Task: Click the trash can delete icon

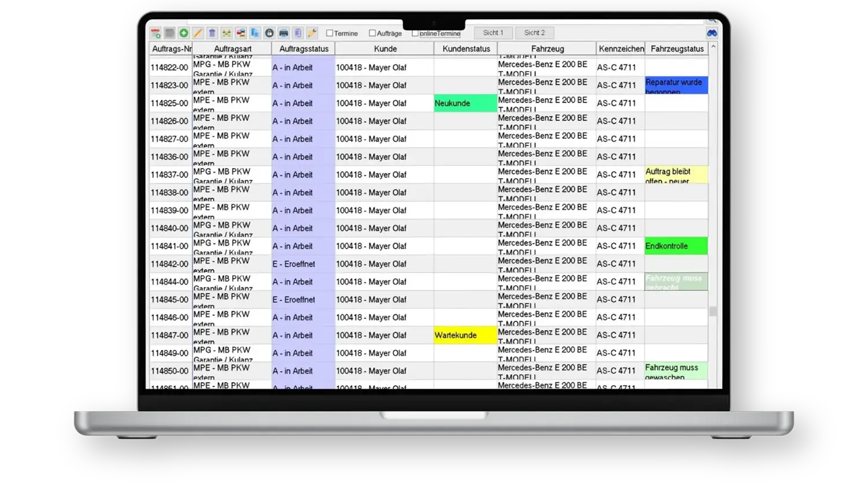Action: coord(212,33)
